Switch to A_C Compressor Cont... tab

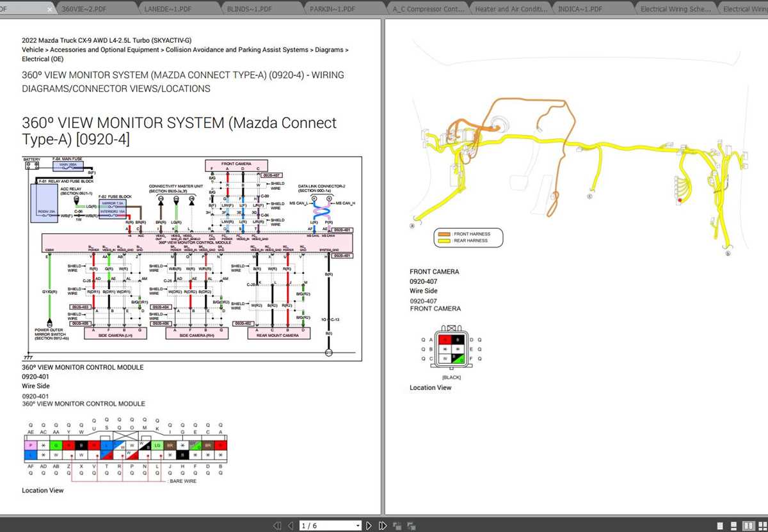(429, 9)
